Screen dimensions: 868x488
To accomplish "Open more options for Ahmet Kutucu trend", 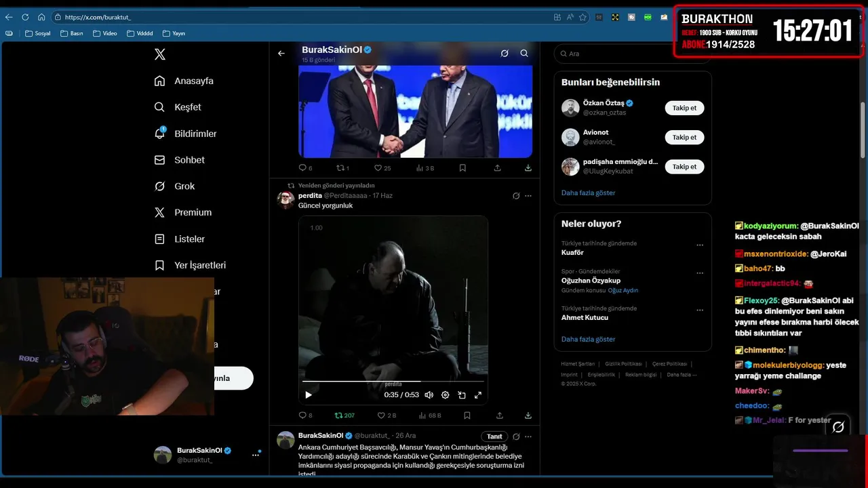I will coord(700,310).
